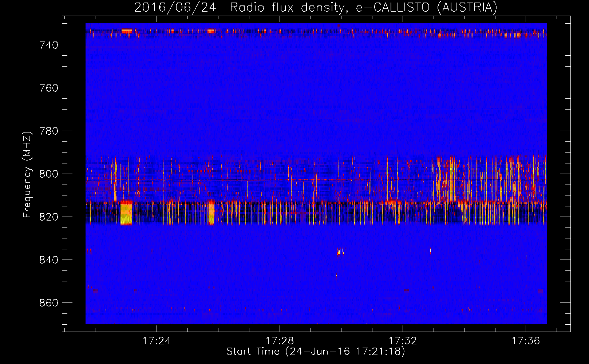Click the 740 frequency tick label
This screenshot has height=364, width=589.
point(49,45)
